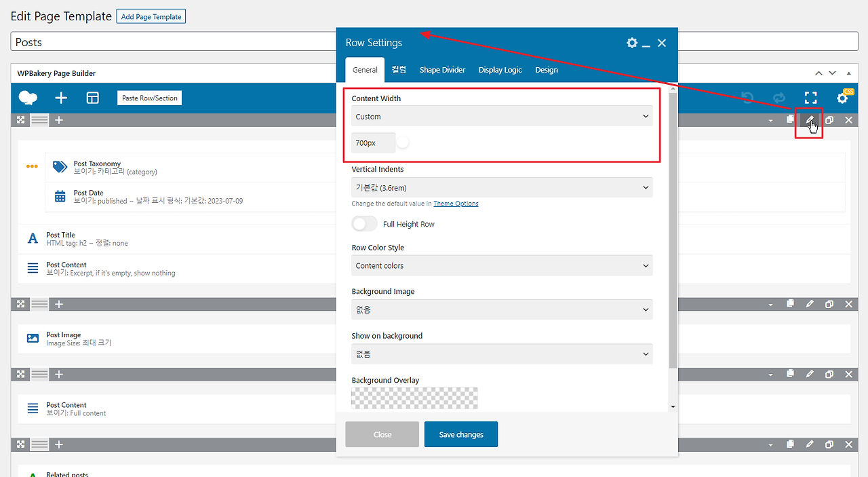
Task: Delete the Post Image row
Action: (848, 304)
